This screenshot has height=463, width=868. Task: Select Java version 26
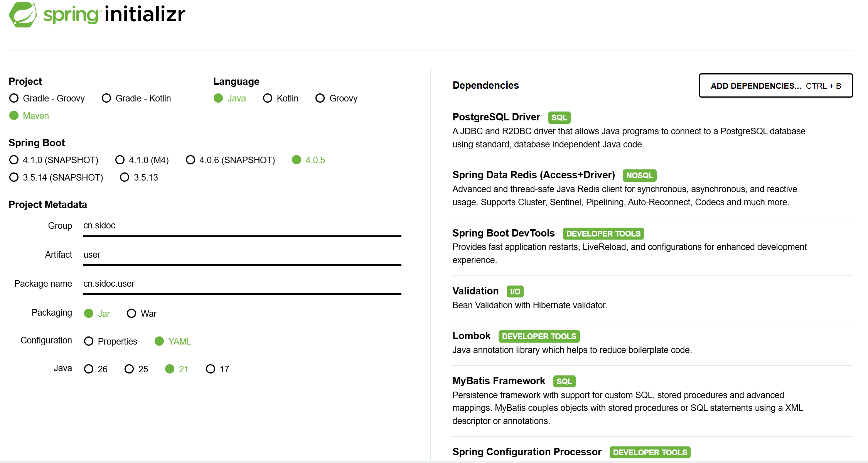click(x=89, y=369)
